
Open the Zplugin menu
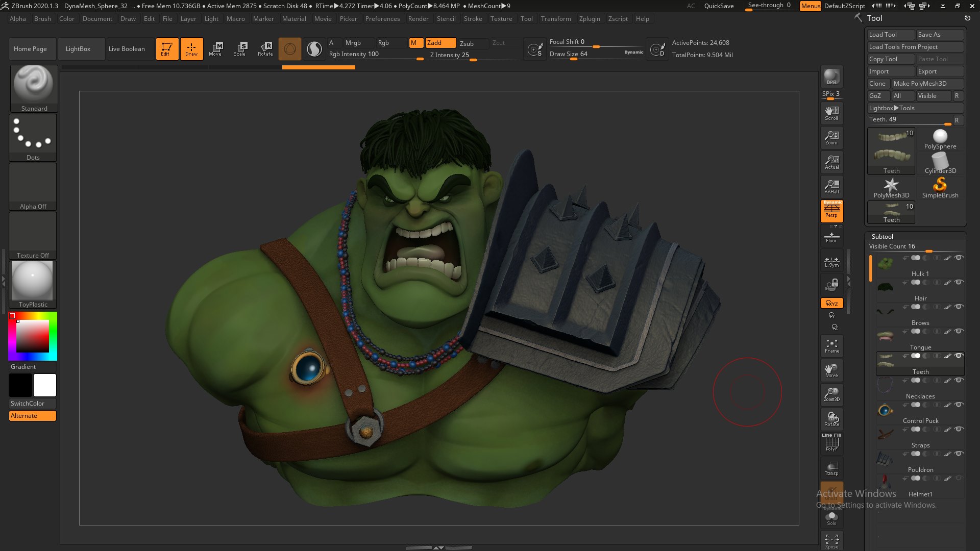tap(590, 19)
